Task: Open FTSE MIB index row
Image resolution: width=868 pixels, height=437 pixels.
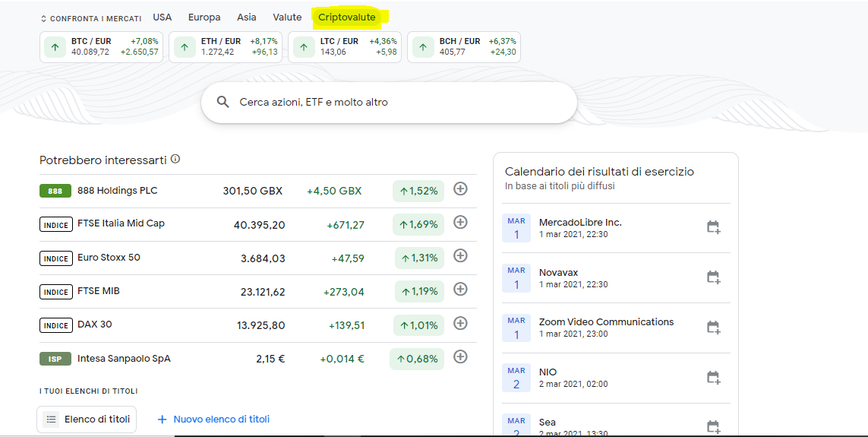Action: [258, 291]
